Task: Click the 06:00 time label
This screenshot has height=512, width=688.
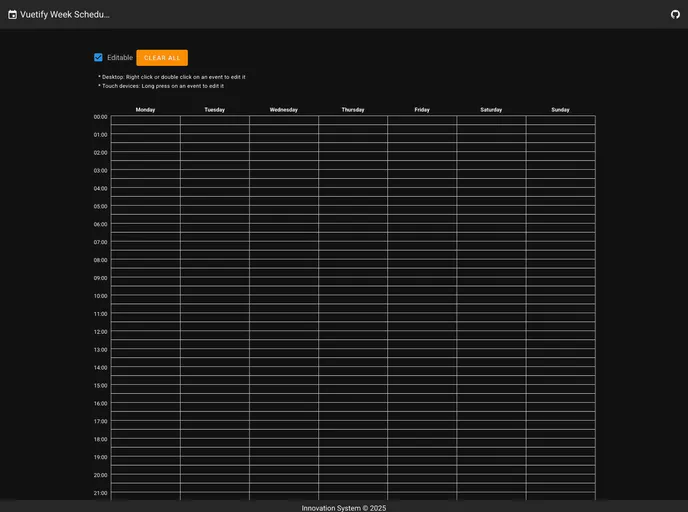Action: (x=100, y=224)
